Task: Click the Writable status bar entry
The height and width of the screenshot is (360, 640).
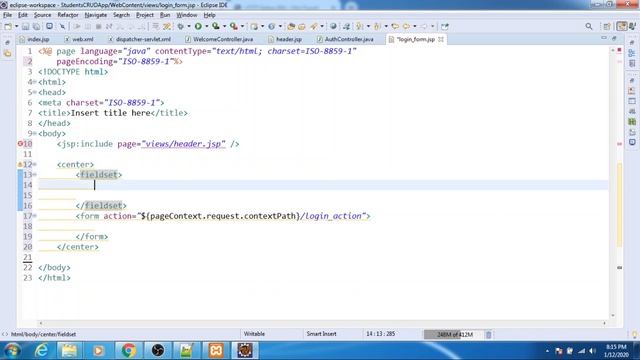Action: 254,334
